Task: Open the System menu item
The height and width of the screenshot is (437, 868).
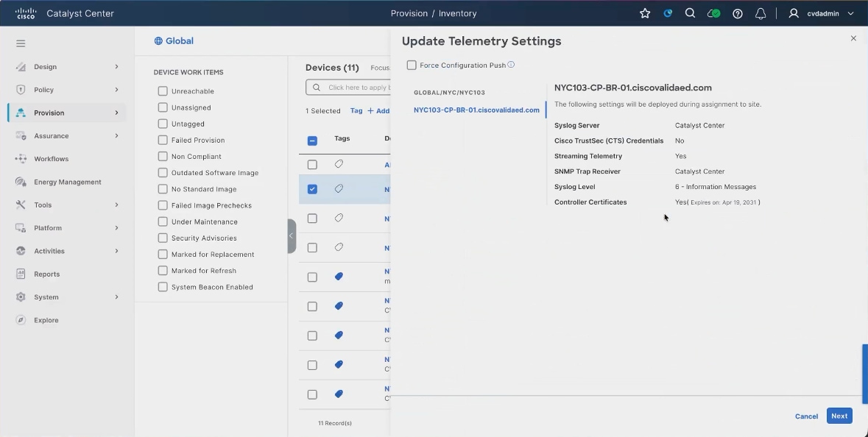Action: point(66,297)
